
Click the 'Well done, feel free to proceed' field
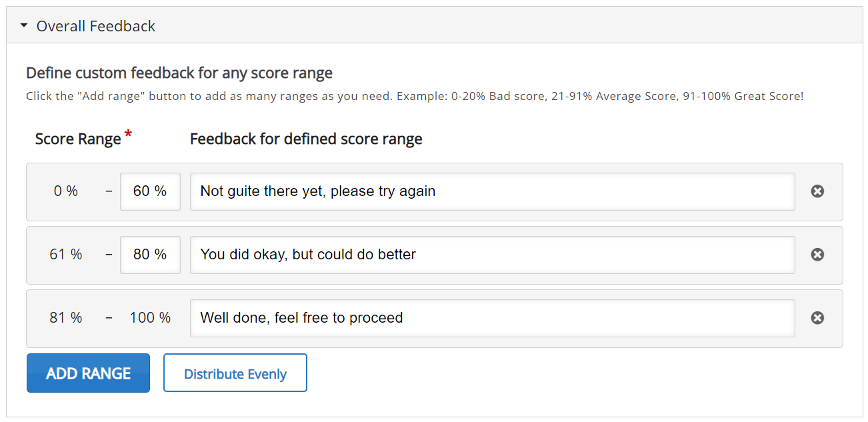(x=493, y=318)
